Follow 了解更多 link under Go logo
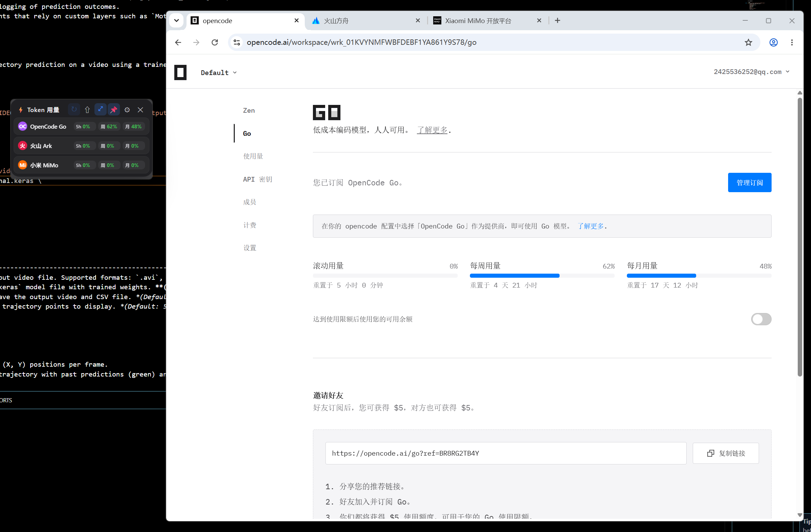 (432, 130)
